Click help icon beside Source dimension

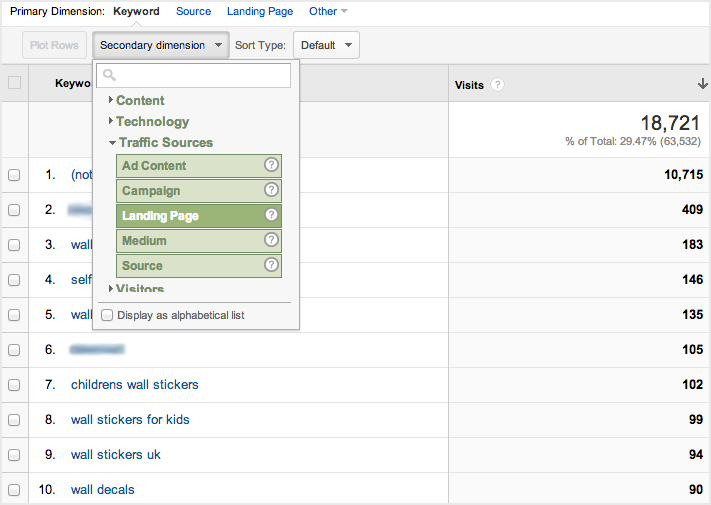click(270, 266)
